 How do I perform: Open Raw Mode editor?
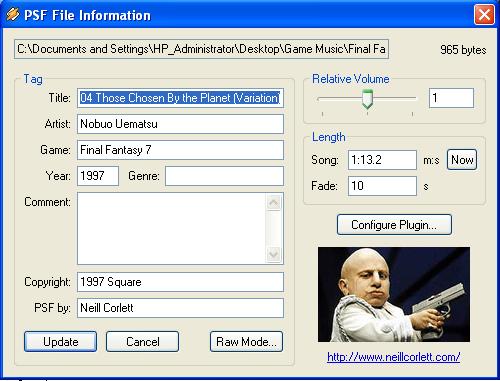coord(246,342)
